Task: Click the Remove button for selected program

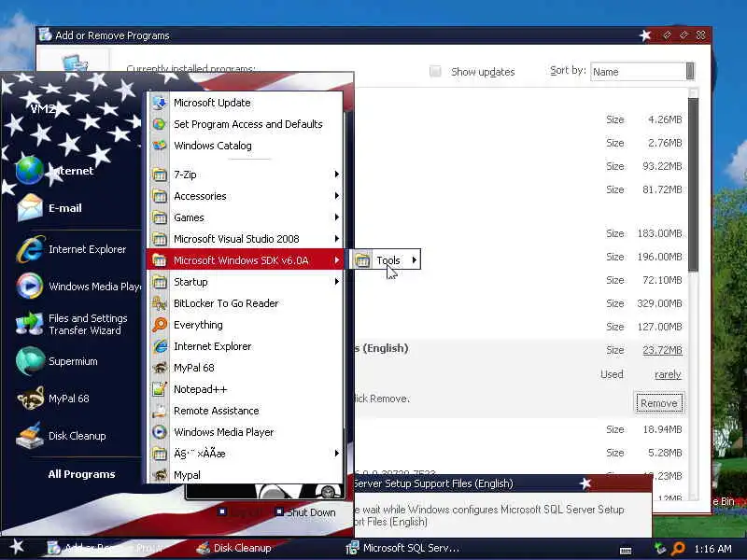Action: (x=659, y=403)
